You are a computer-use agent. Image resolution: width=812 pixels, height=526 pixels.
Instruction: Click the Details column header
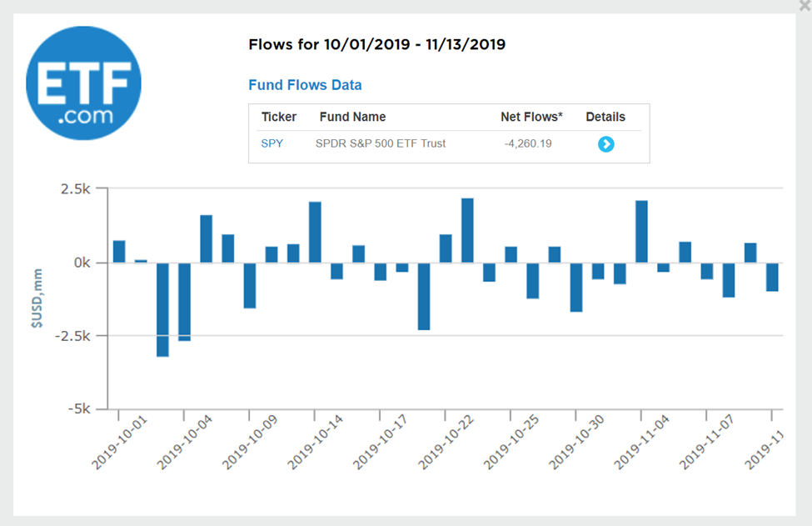(x=605, y=117)
